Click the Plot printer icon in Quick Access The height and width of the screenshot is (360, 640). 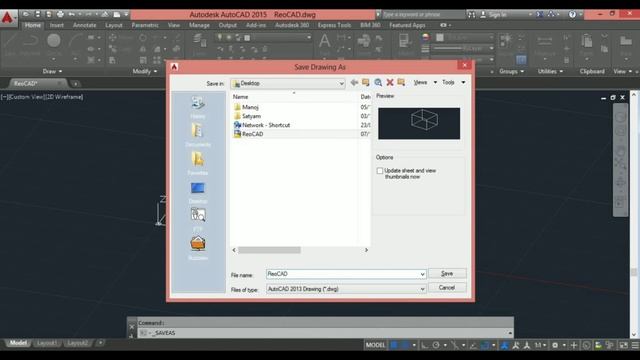[x=60, y=14]
